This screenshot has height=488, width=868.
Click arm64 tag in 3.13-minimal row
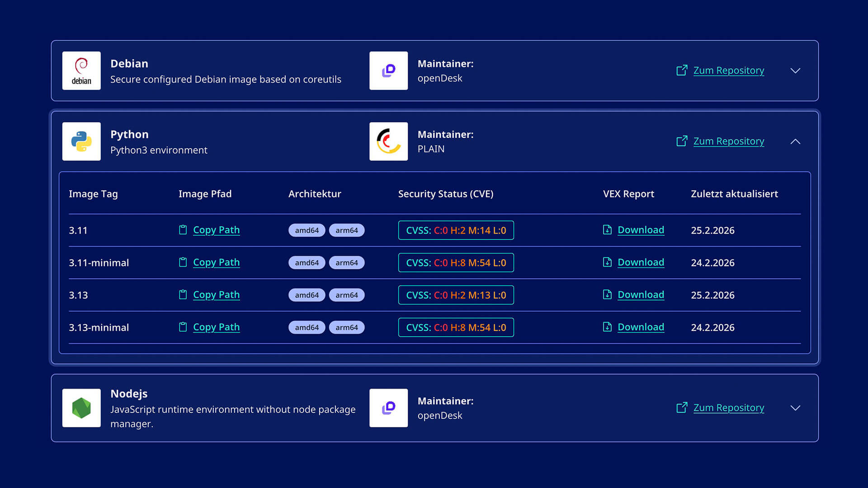click(346, 328)
